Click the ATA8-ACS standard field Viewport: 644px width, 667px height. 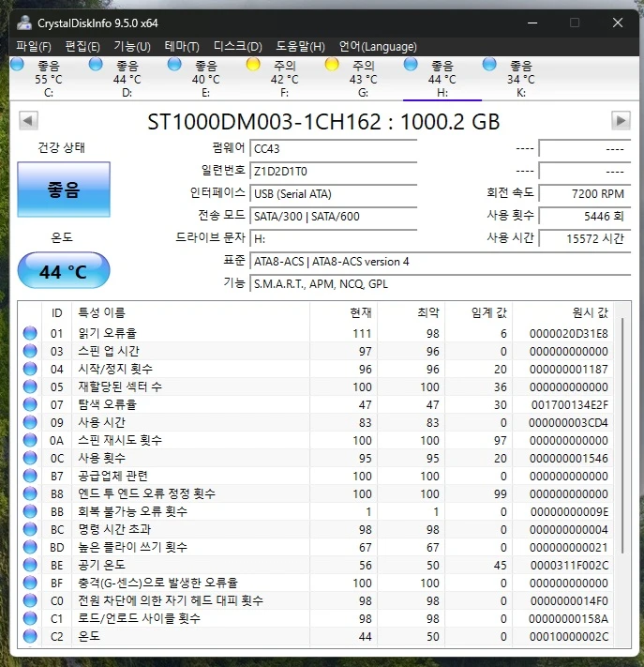440,261
